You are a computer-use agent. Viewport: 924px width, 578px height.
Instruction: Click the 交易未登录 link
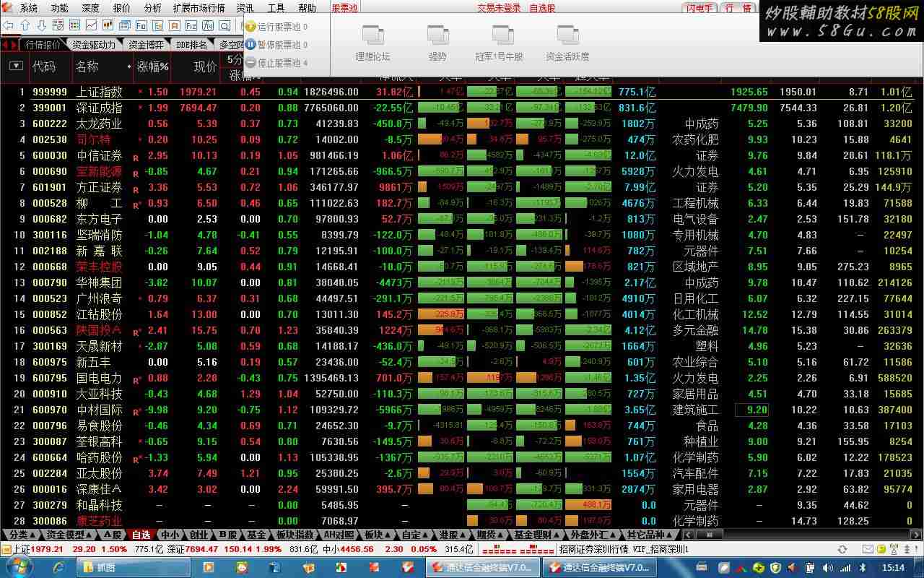499,9
